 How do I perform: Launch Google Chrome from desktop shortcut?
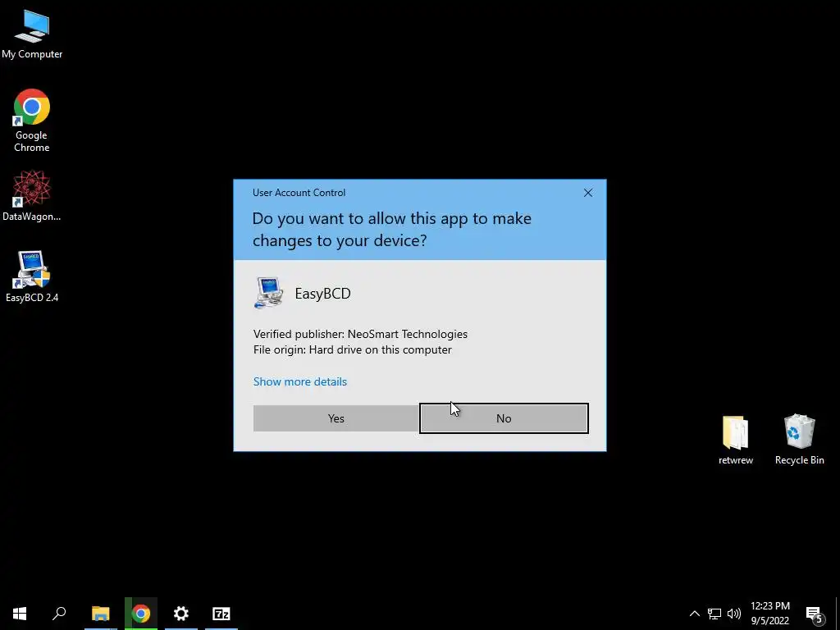pyautogui.click(x=32, y=121)
